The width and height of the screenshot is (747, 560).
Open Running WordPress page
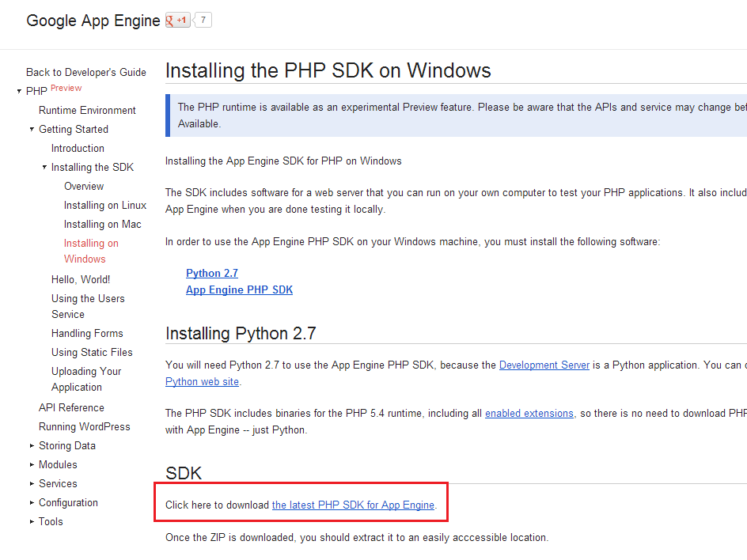(85, 427)
